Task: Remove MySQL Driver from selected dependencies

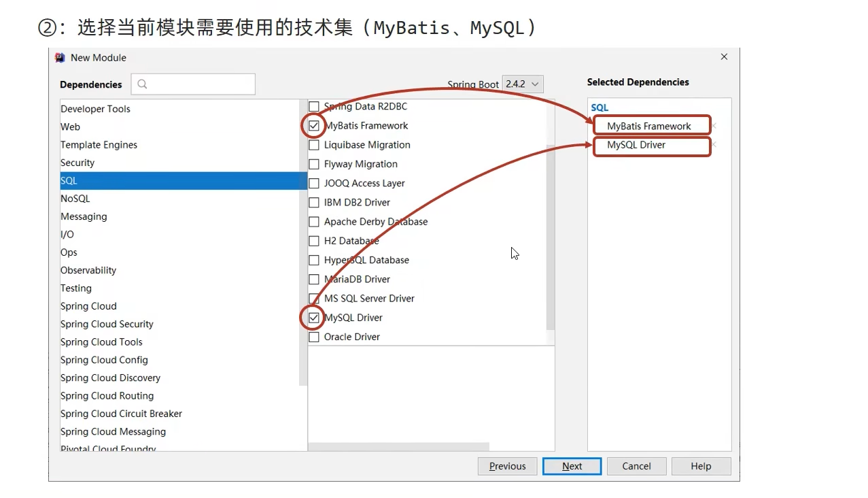Action: click(x=714, y=145)
